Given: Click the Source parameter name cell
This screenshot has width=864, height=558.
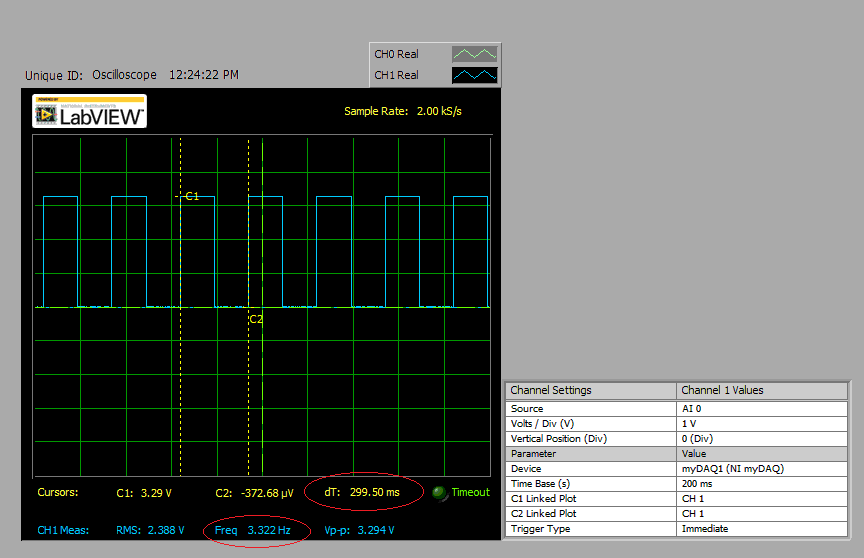Looking at the screenshot, I should coord(591,409).
